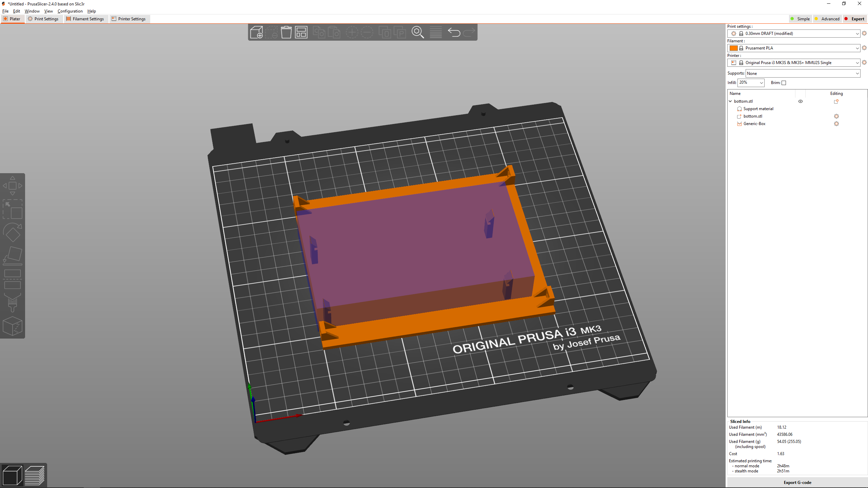Screen dimensions: 868x488
Task: Click the Add model toolbar icon
Action: pos(256,33)
